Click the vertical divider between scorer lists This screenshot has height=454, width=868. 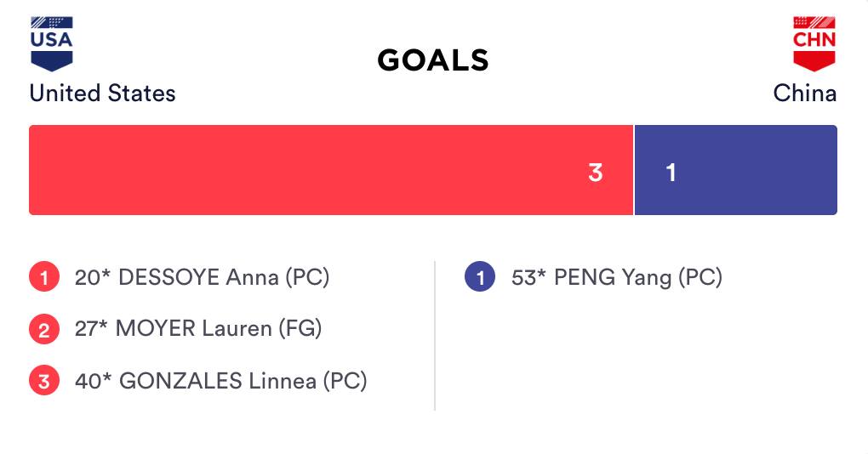point(435,336)
